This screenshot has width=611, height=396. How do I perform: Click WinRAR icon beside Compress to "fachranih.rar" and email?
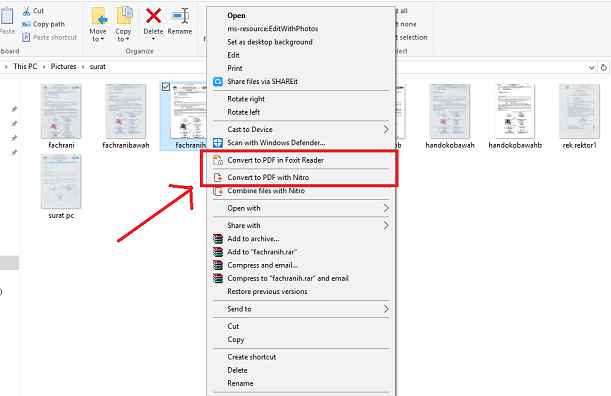point(218,278)
